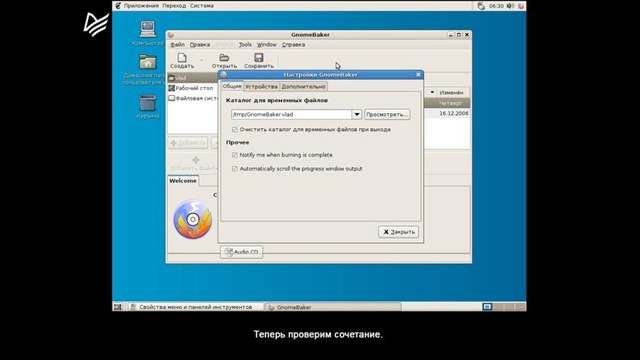Select the Welcome tab
Viewport: 640px width, 360px height.
pos(183,181)
